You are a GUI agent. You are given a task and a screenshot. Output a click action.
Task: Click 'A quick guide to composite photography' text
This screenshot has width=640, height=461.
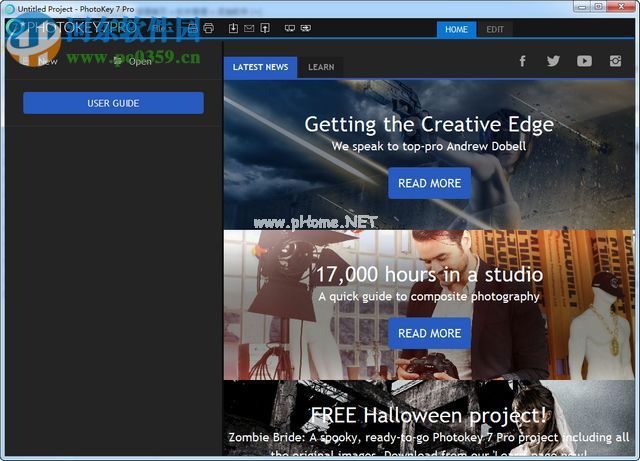[x=429, y=296]
